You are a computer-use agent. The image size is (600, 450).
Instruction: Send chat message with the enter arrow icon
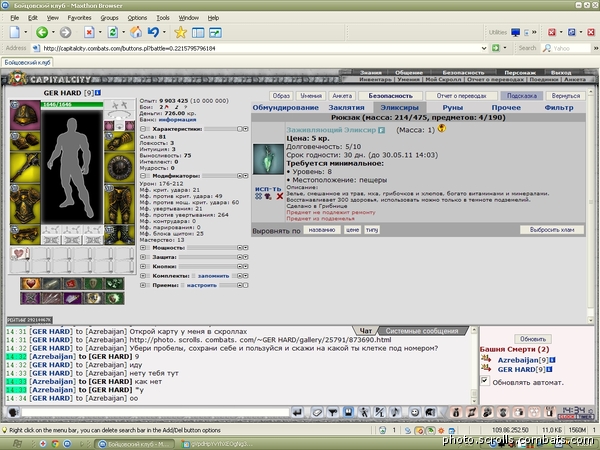tap(297, 412)
